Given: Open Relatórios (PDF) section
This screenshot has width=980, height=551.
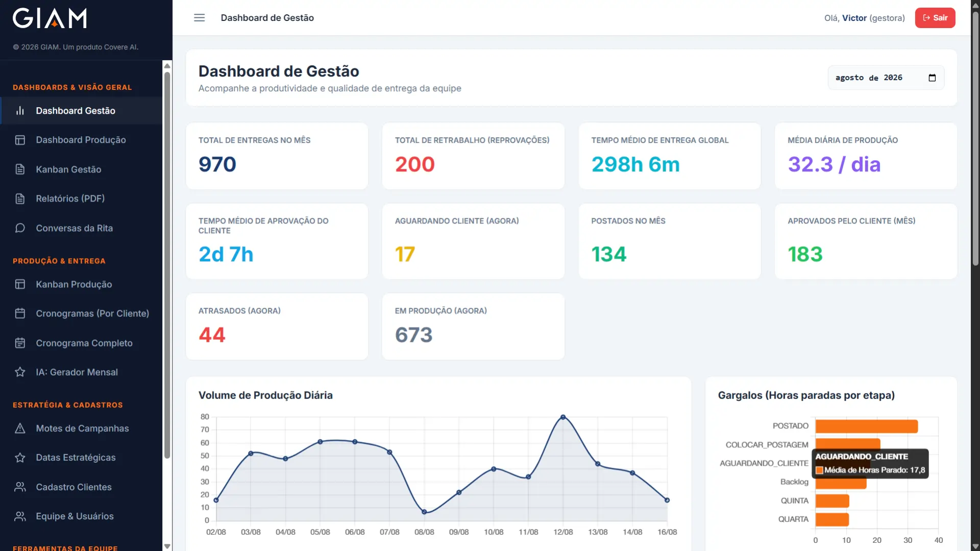Looking at the screenshot, I should 82,198.
